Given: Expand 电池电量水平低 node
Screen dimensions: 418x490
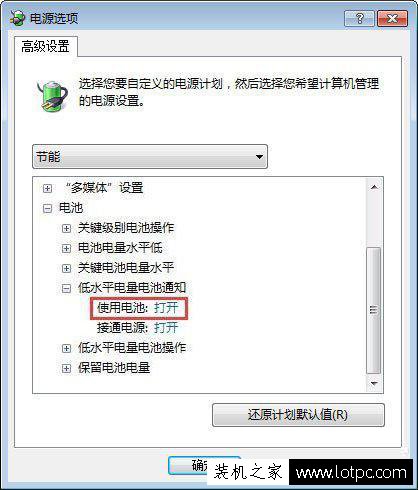Looking at the screenshot, I should (x=66, y=248).
